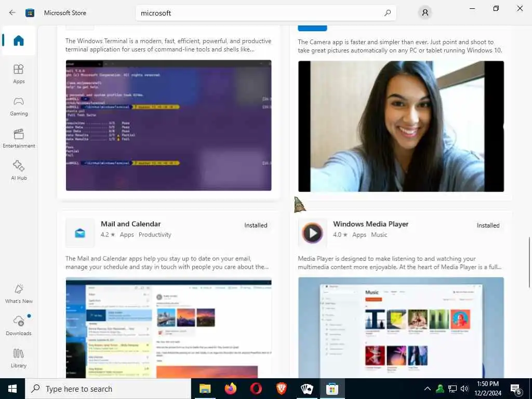Image resolution: width=532 pixels, height=399 pixels.
Task: Click the Mail and Calendar app icon
Action: click(x=80, y=233)
